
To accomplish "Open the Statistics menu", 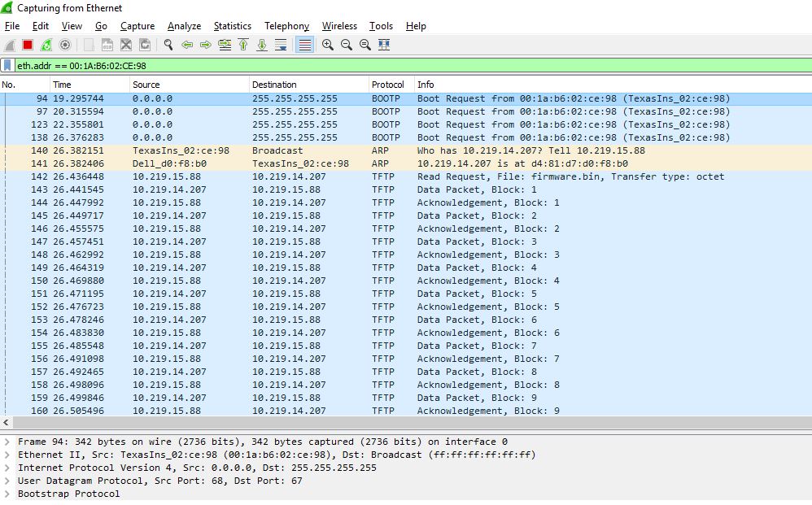I will pos(233,26).
